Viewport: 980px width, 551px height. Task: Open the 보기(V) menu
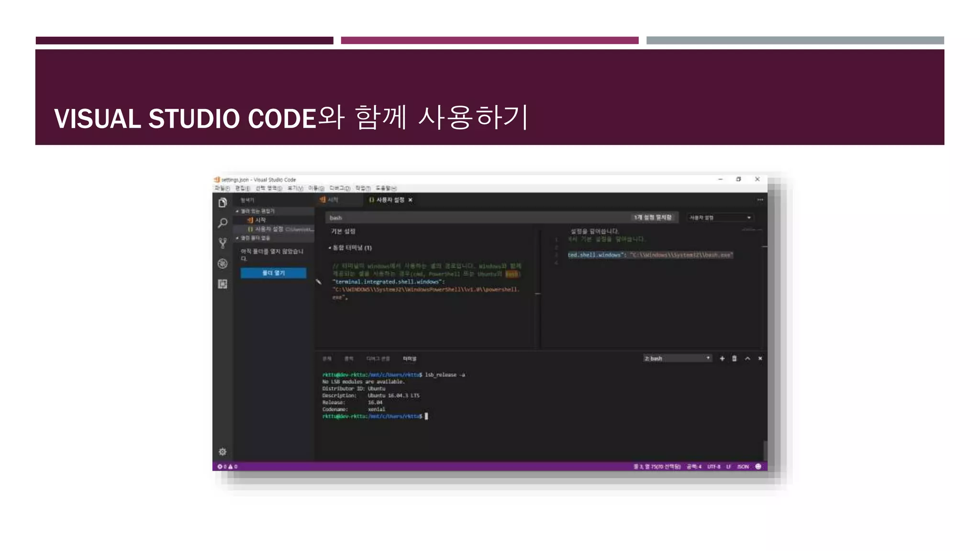[x=295, y=188]
